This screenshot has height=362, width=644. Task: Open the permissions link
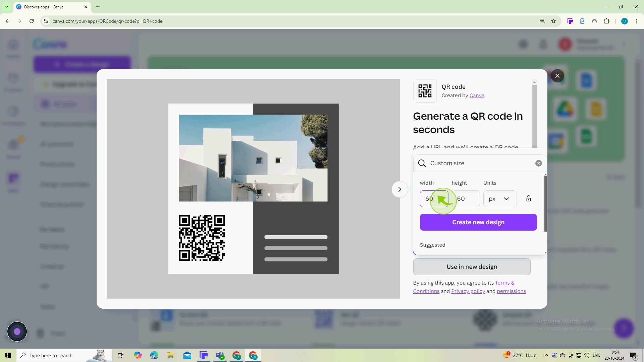511,291
